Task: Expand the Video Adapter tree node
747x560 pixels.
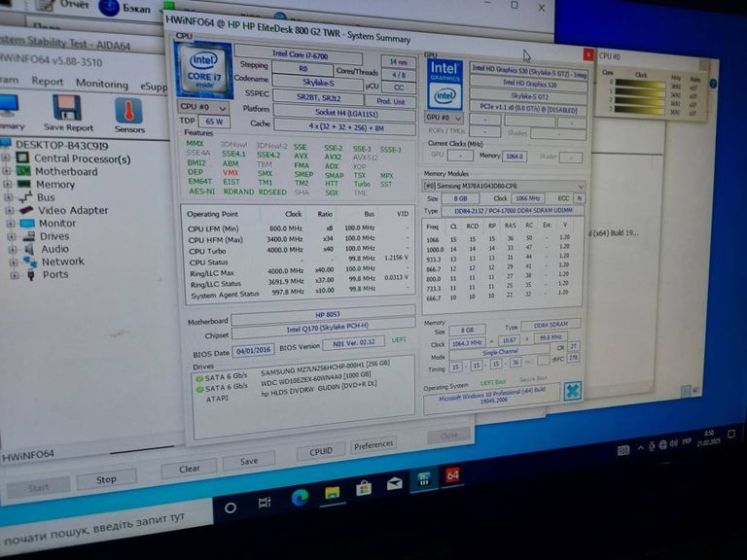Action: (x=11, y=210)
